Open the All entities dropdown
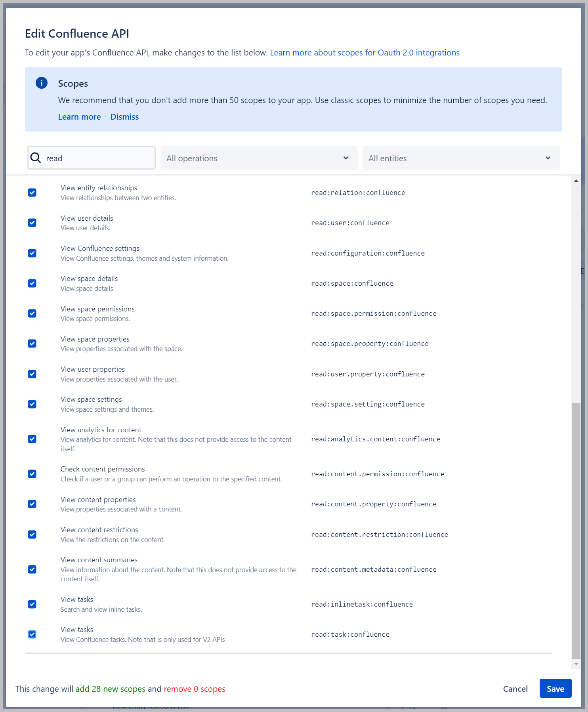Viewport: 588px width, 712px height. [461, 158]
